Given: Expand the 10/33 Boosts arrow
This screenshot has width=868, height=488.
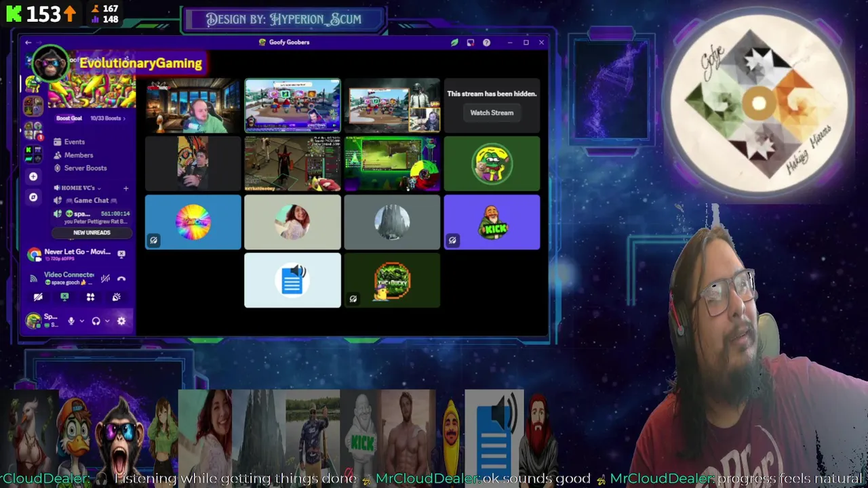Looking at the screenshot, I should [x=124, y=118].
